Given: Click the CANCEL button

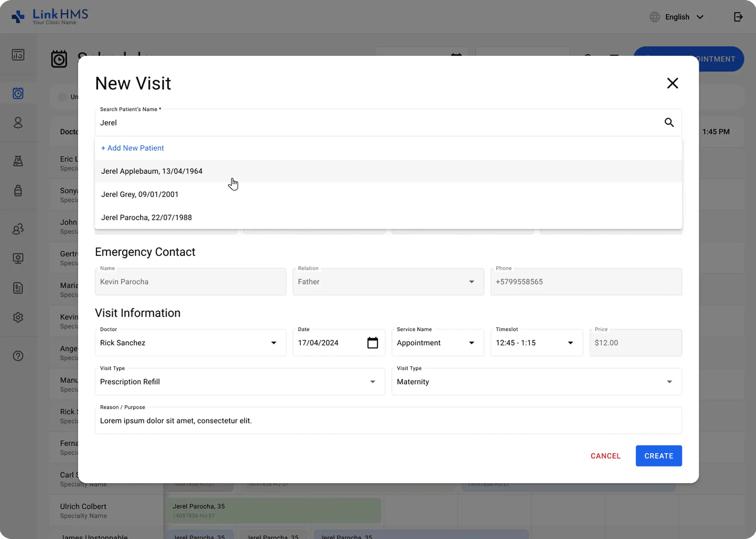Looking at the screenshot, I should [605, 456].
